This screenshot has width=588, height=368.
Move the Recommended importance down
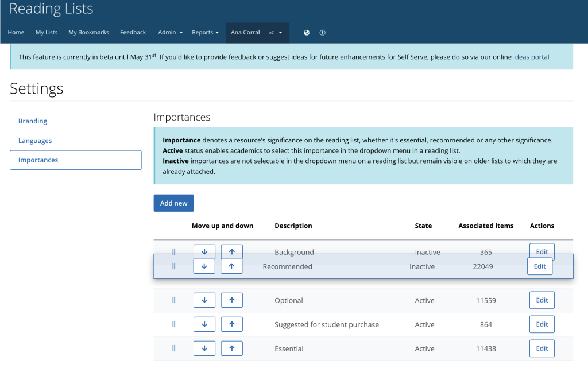[x=204, y=266]
